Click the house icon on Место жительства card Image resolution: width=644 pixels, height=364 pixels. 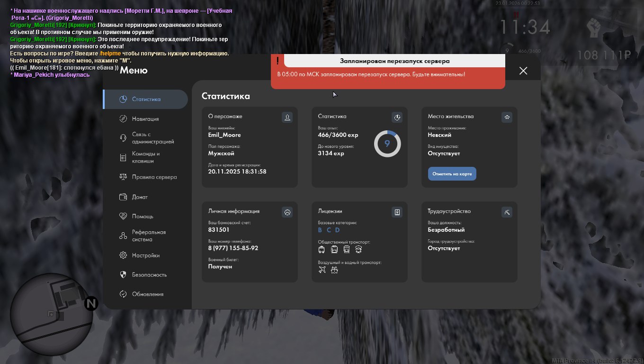click(x=507, y=117)
